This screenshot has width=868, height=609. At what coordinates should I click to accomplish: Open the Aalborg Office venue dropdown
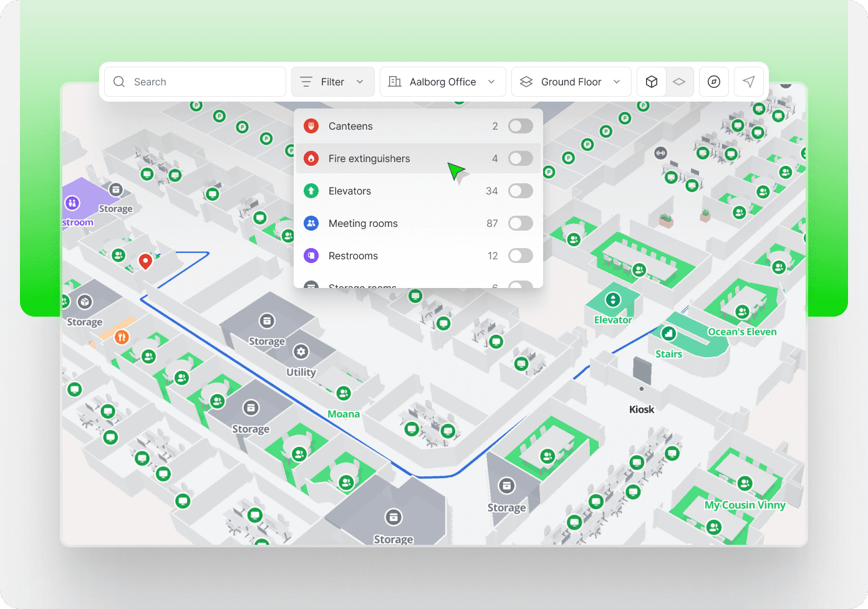pos(443,82)
